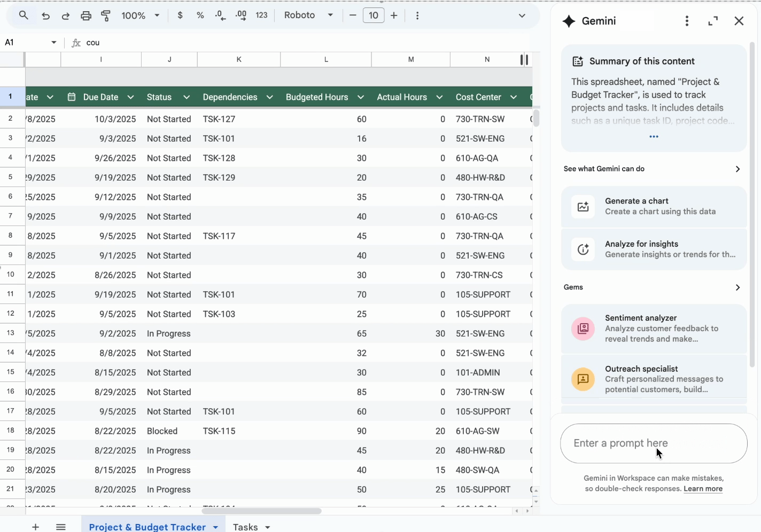Expand the Gems section chevron
The height and width of the screenshot is (532, 761).
tap(738, 287)
